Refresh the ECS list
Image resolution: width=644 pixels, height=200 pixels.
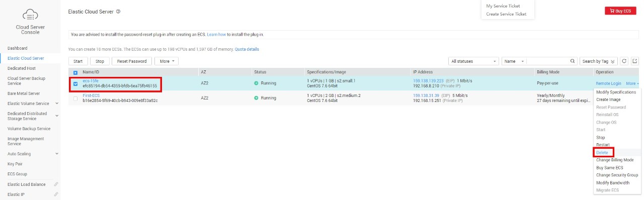point(624,61)
